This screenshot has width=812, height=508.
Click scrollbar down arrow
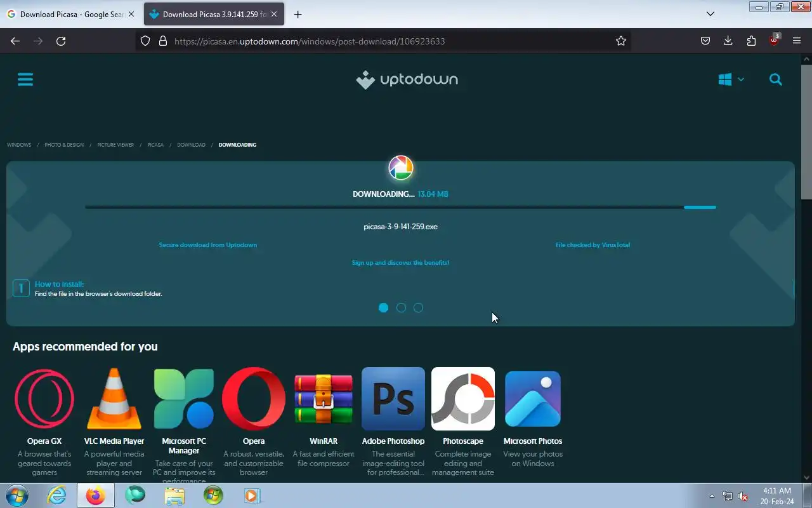(806, 477)
